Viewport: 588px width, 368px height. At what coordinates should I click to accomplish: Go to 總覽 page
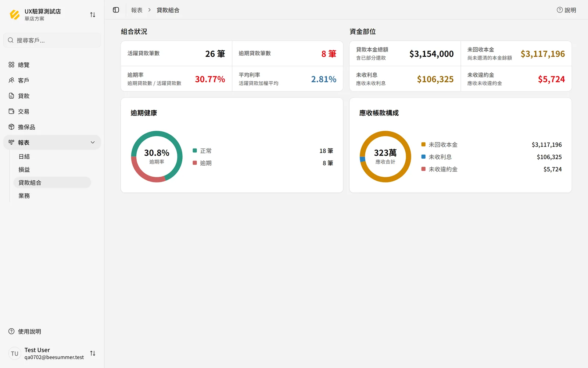click(52, 65)
